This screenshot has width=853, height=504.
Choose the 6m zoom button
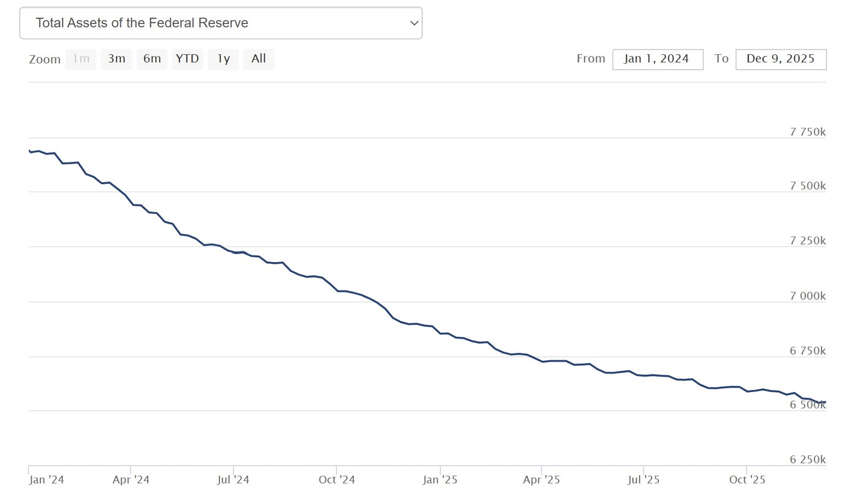pos(152,59)
